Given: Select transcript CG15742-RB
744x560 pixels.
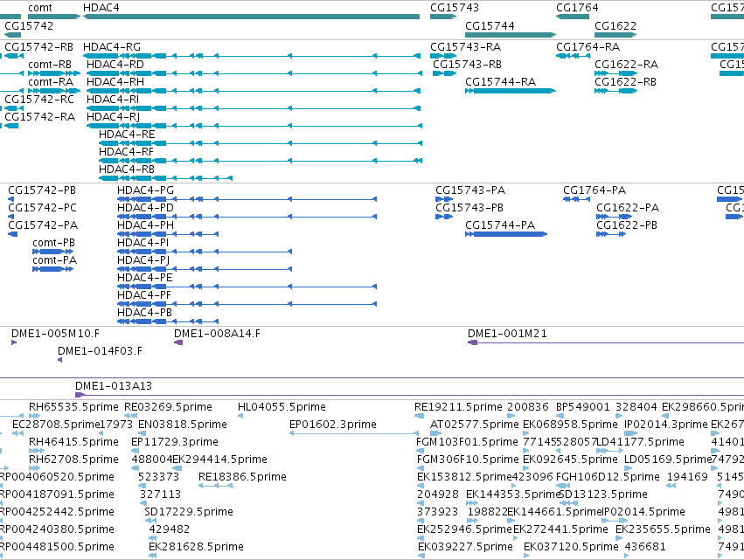Looking at the screenshot, I should point(39,47).
